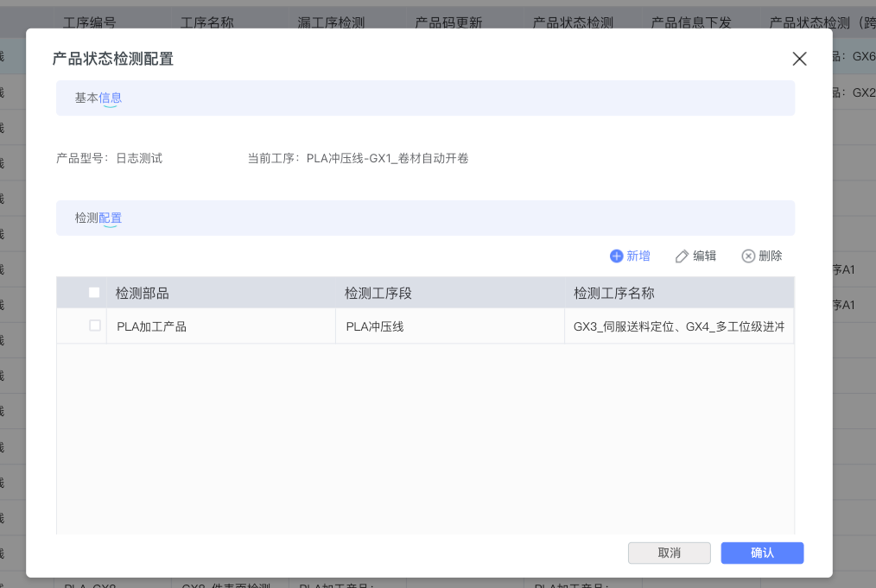Click the 工序编号 background column header
Viewport: 876px width, 588px height.
pyautogui.click(x=89, y=22)
